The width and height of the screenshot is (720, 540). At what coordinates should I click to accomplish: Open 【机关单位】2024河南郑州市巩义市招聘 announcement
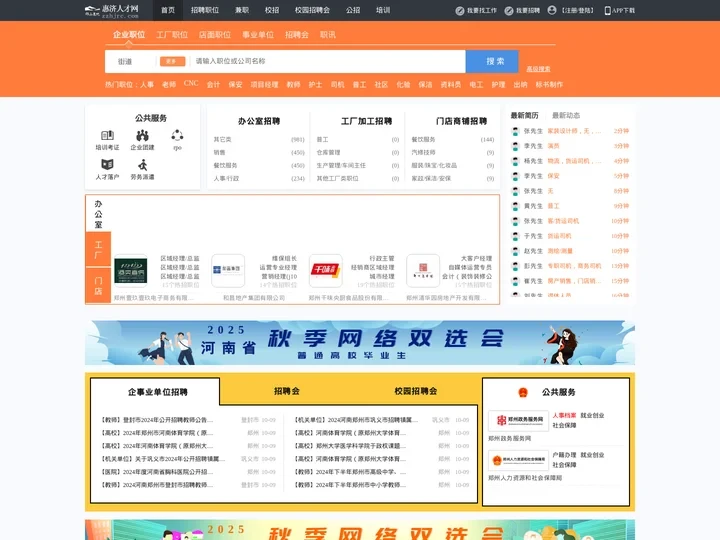pyautogui.click(x=356, y=420)
